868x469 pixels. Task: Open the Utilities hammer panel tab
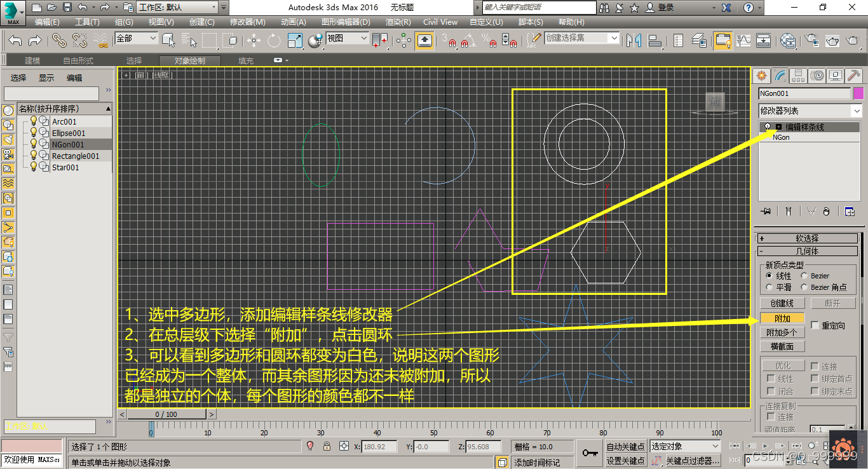coord(855,76)
